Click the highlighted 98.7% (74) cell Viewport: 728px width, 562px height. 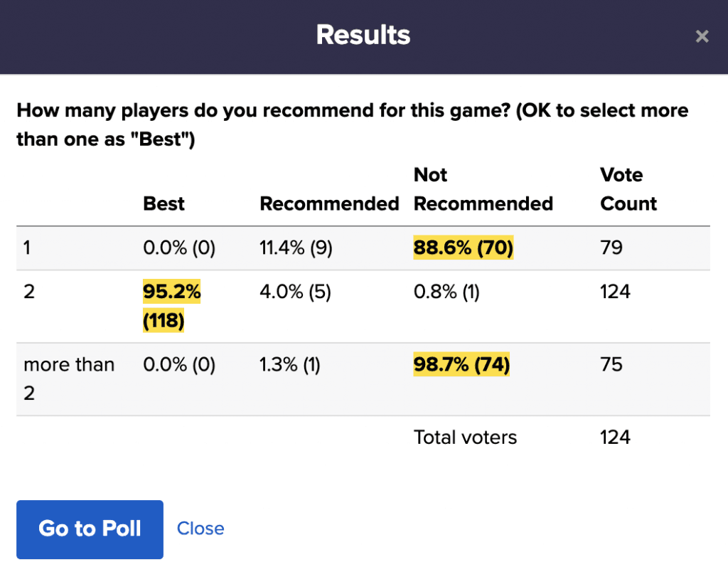(x=461, y=365)
